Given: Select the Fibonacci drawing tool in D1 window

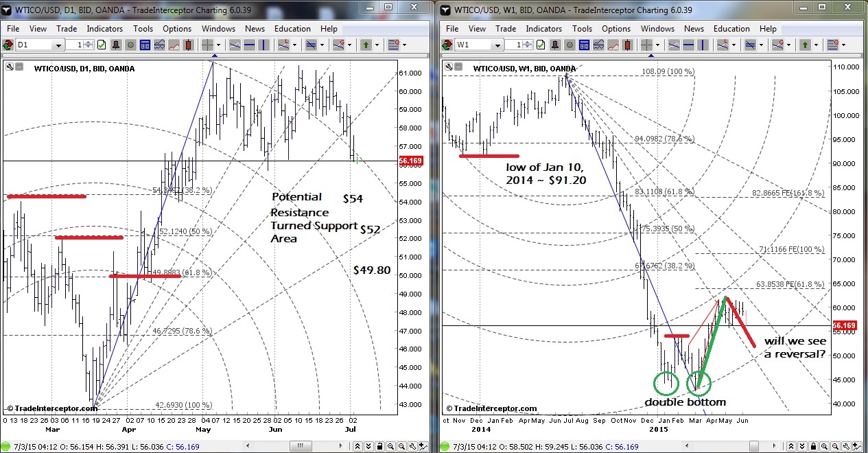Looking at the screenshot, I should (x=283, y=45).
